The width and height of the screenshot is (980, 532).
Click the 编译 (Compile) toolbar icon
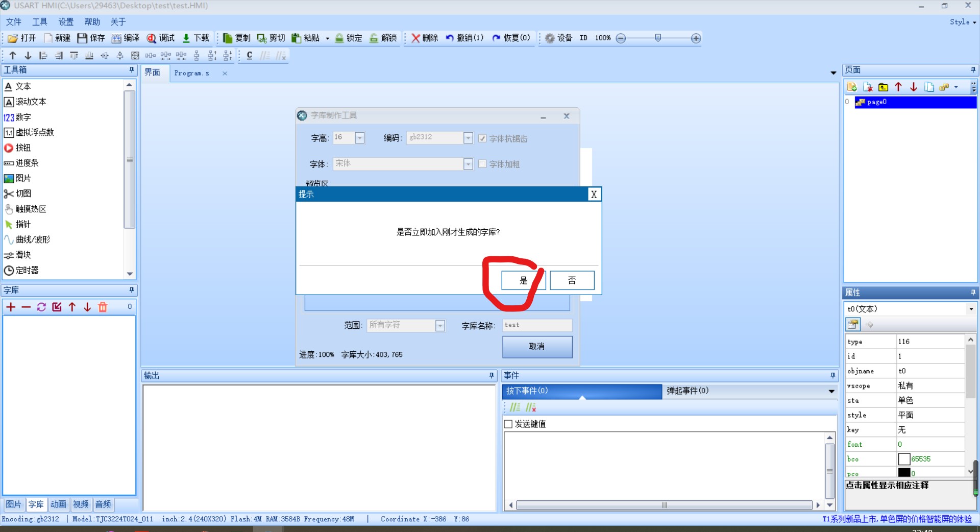pos(126,38)
